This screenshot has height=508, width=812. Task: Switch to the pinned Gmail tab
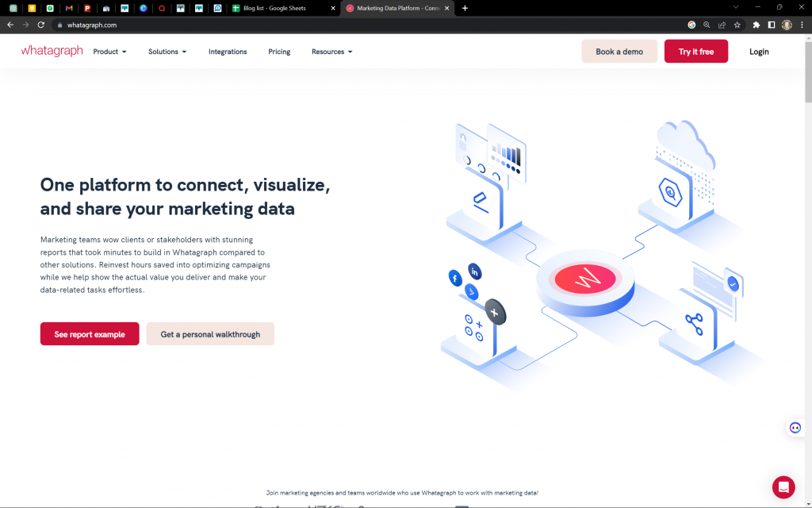(x=69, y=8)
